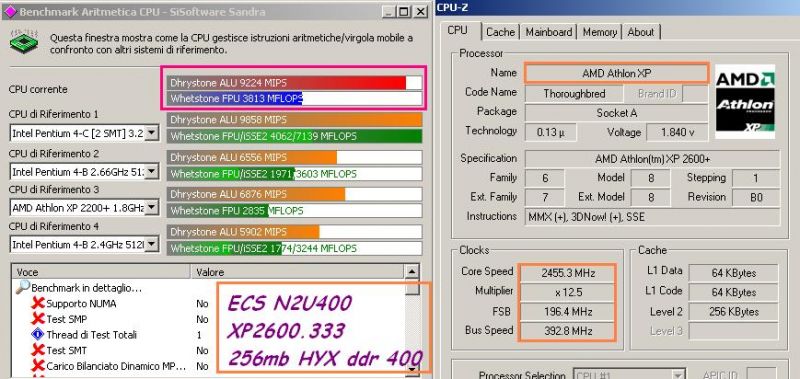The height and width of the screenshot is (379, 800).
Task: Click the Ext. Family value 7
Action: [x=544, y=197]
